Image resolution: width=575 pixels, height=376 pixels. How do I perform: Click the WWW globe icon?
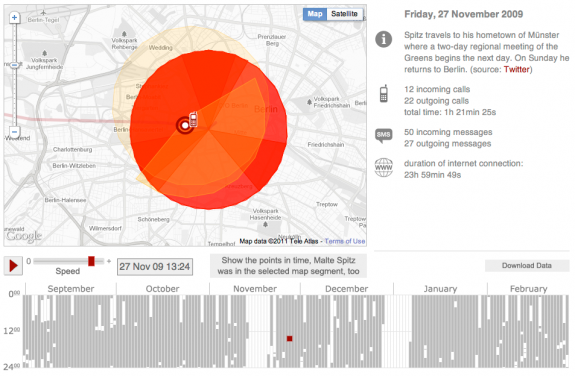pos(384,168)
